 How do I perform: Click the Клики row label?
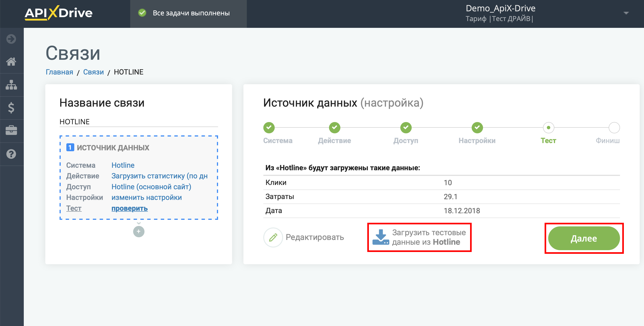click(x=276, y=182)
